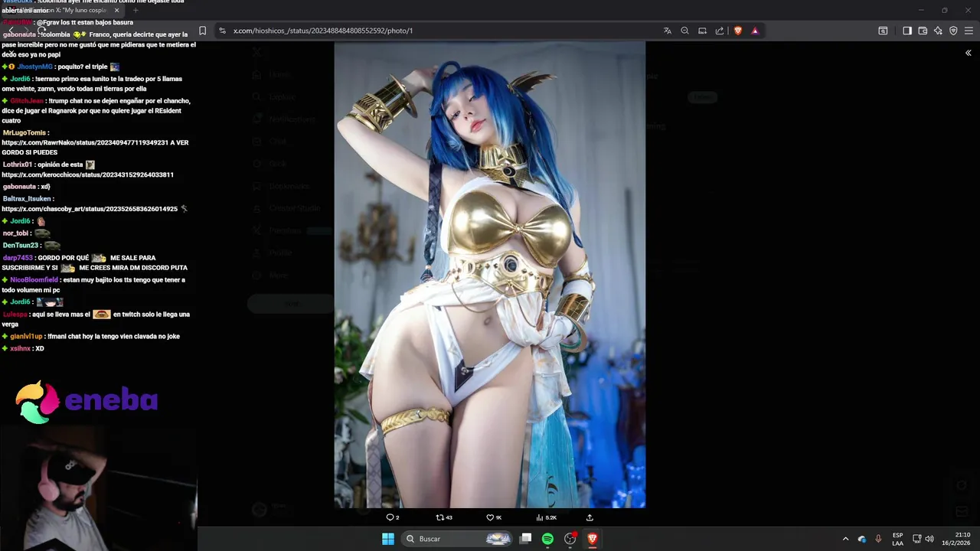This screenshot has width=980, height=551.
Task: Switch to Brave in the taskbar
Action: pyautogui.click(x=592, y=539)
